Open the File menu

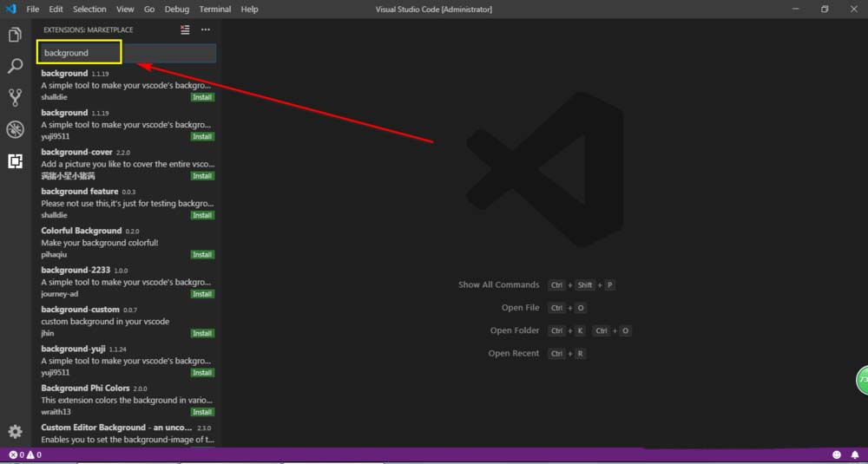(33, 10)
